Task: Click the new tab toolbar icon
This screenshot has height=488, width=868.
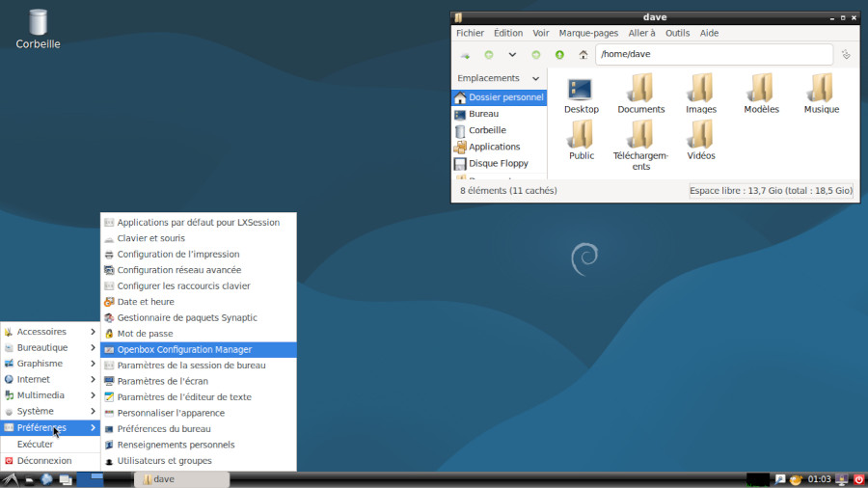Action: (x=466, y=55)
